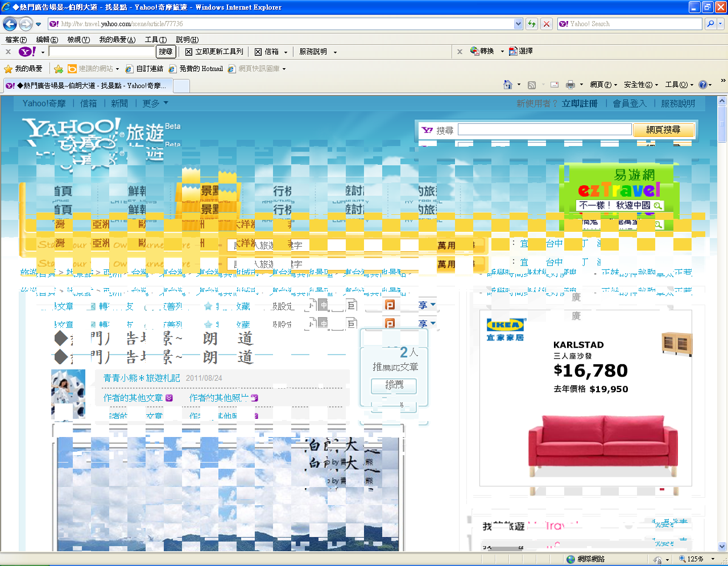Click the vertical scrollbar up arrow
Viewport: 728px width, 566px height.
722,101
